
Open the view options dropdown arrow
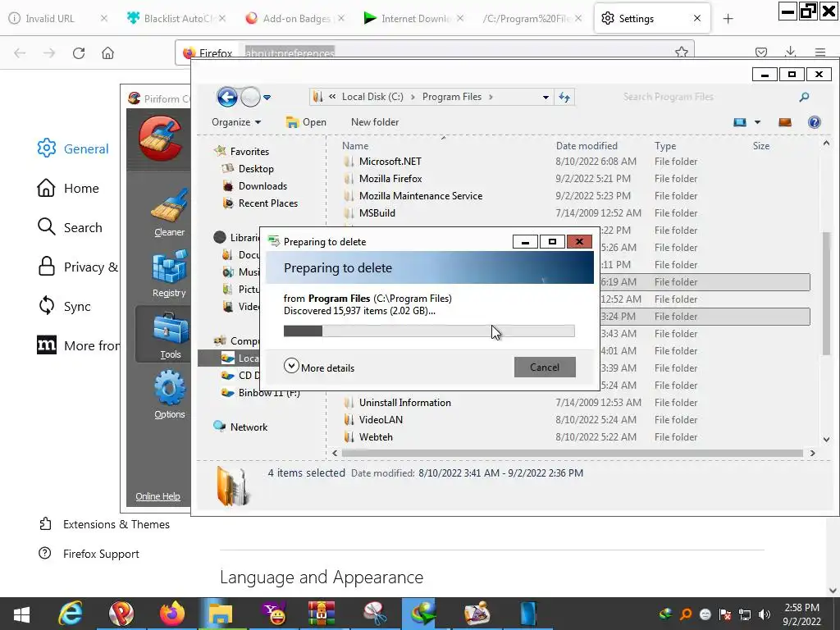coord(757,122)
